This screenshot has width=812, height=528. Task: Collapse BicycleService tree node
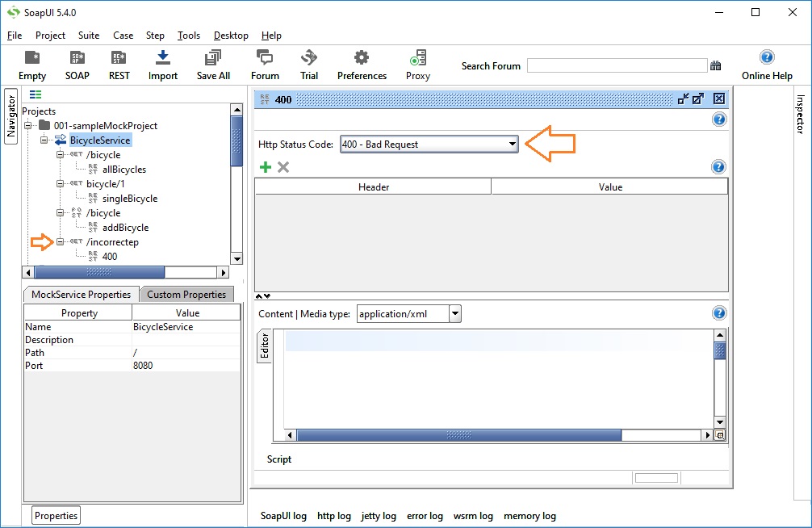point(44,140)
